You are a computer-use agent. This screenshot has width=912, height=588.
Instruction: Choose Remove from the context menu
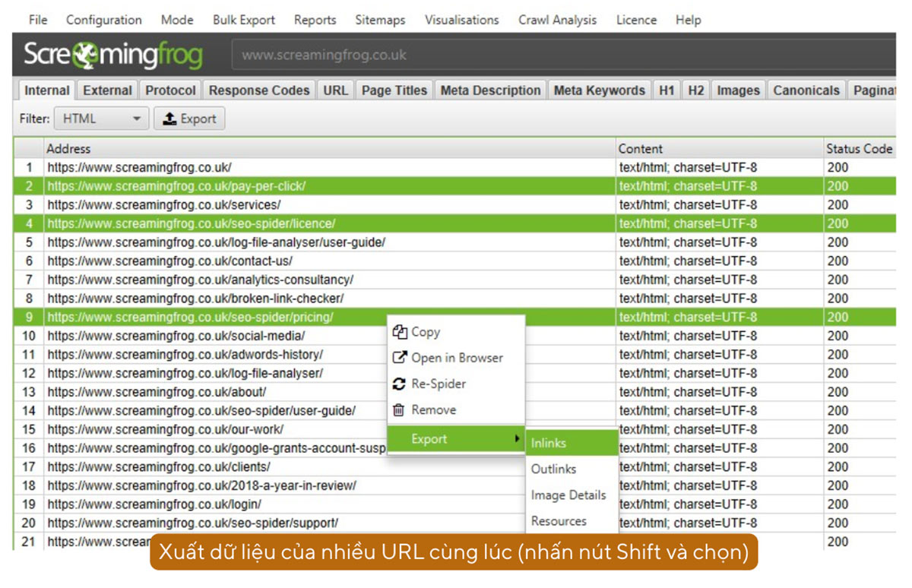pos(456,409)
